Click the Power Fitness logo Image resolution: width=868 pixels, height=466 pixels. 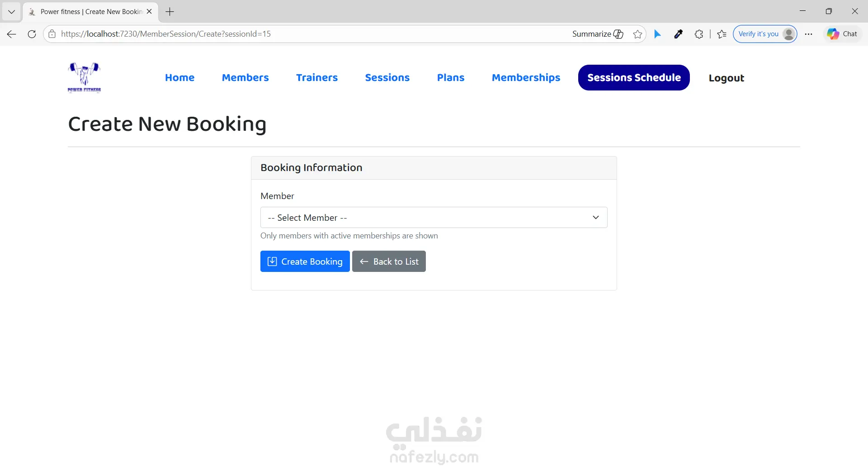[84, 77]
